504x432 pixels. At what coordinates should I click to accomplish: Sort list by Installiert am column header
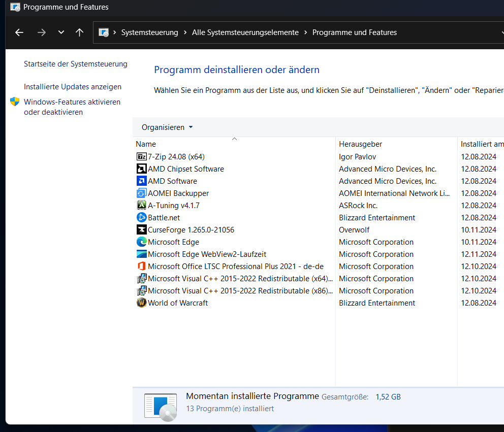click(x=481, y=144)
